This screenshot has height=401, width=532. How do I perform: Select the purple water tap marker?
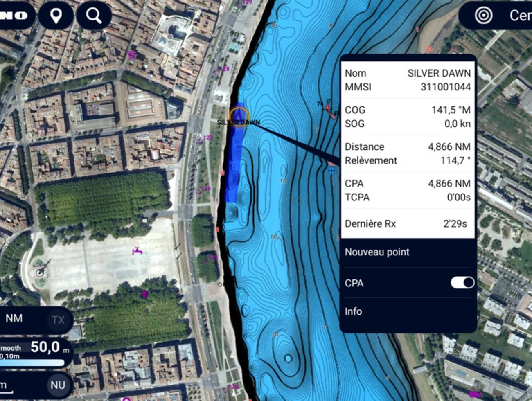point(138,250)
